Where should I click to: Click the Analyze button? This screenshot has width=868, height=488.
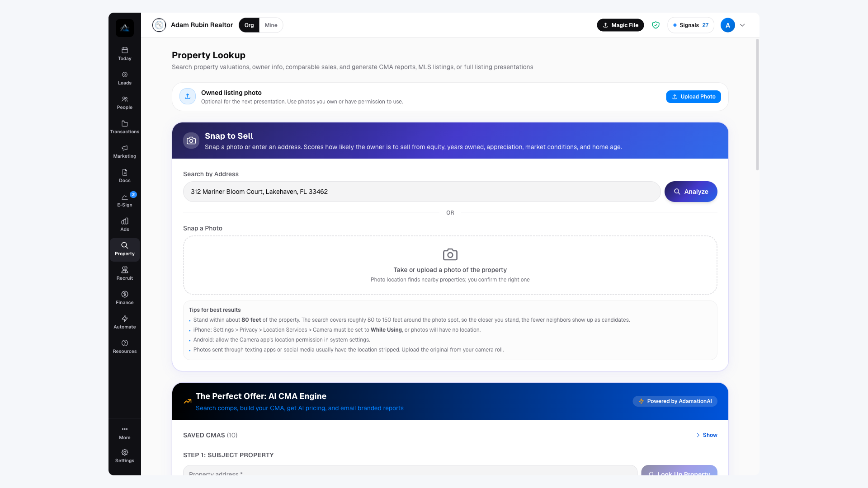pos(691,192)
